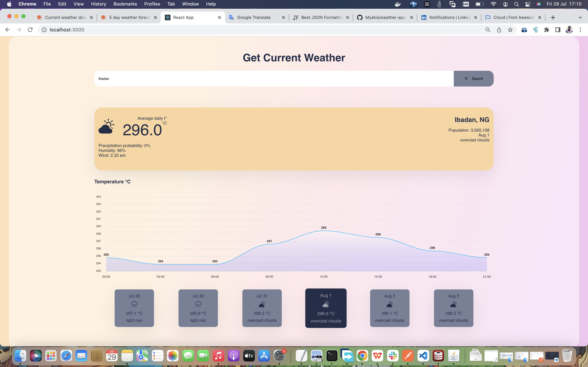
Task: Bookmark this page with star icon
Action: [x=510, y=30]
